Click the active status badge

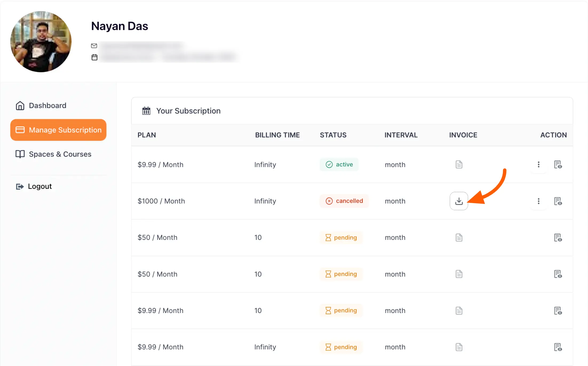(x=339, y=164)
